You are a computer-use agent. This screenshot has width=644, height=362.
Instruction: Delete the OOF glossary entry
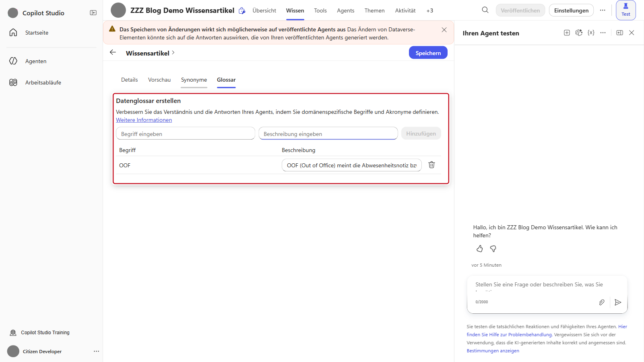(x=431, y=165)
